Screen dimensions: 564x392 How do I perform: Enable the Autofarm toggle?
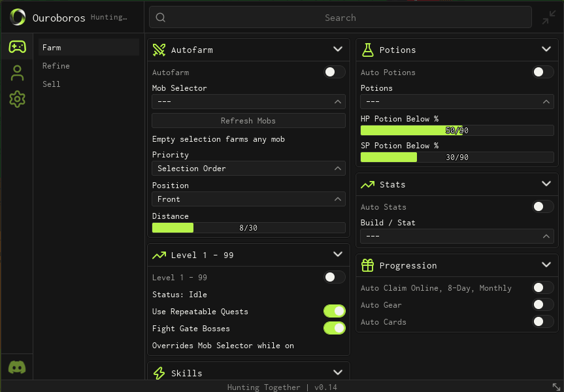[335, 72]
